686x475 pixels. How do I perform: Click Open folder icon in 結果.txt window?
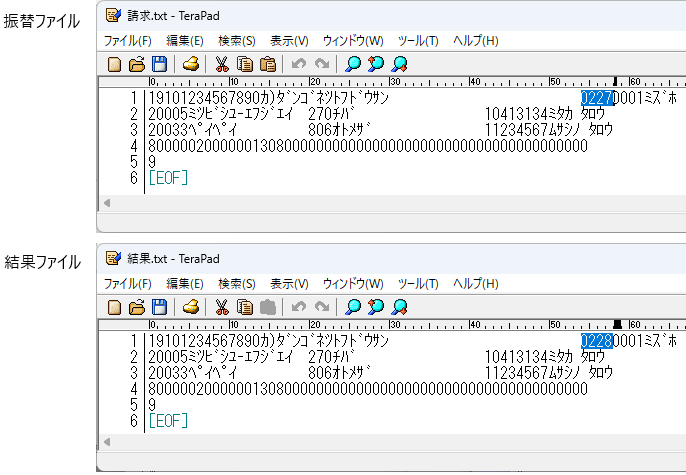coord(136,307)
